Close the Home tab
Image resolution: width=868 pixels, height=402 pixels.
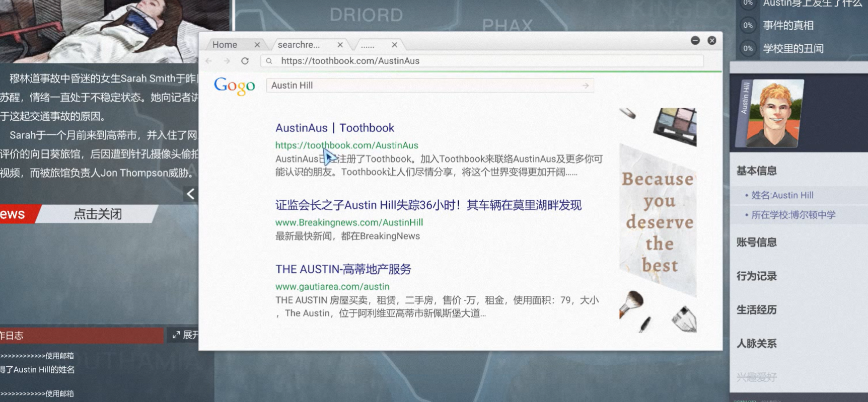257,45
